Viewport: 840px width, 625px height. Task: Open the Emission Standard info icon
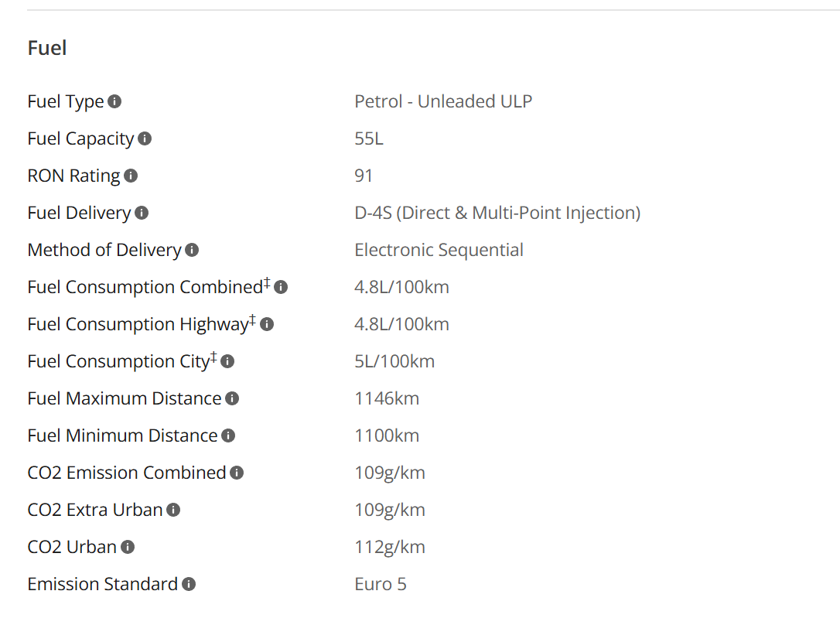(189, 584)
